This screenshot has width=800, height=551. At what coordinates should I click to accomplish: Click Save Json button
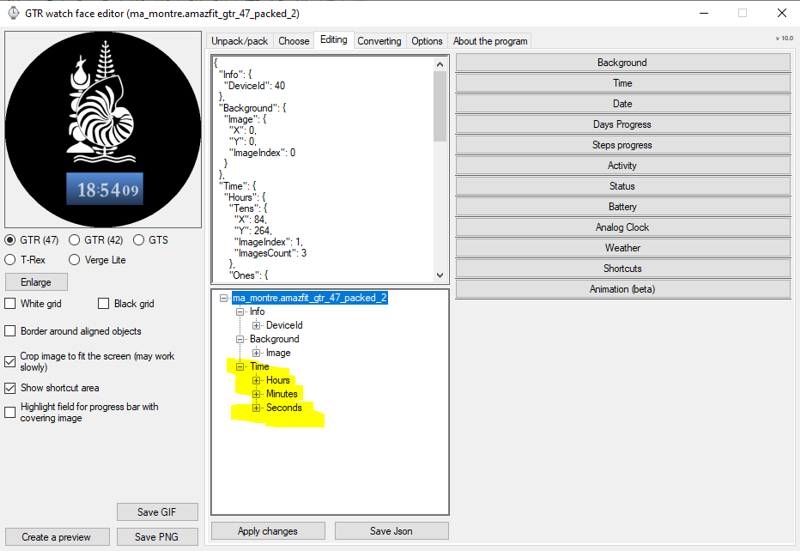click(391, 531)
